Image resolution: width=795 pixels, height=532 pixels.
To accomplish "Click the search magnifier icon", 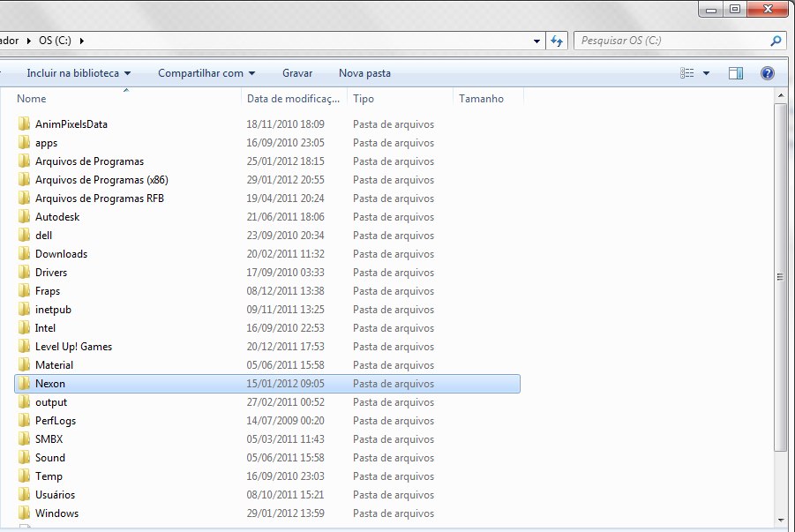I will pyautogui.click(x=776, y=41).
